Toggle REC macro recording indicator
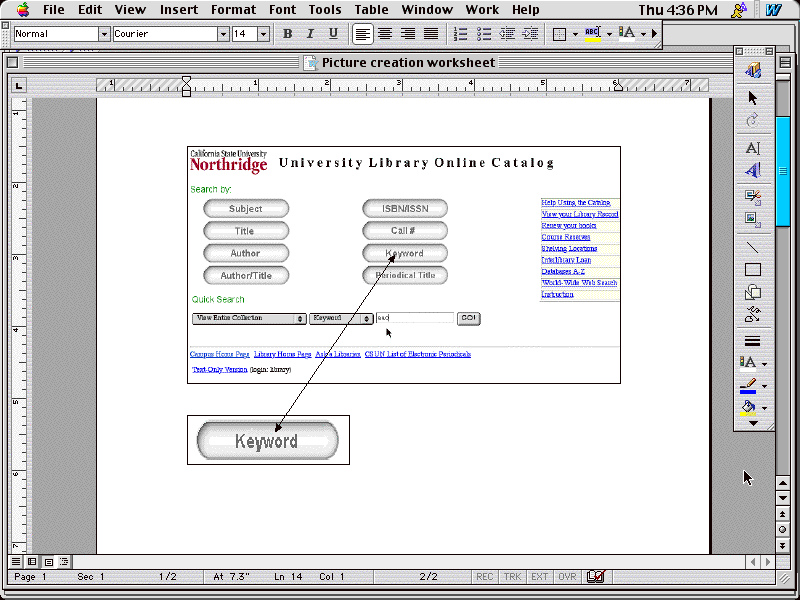The height and width of the screenshot is (600, 800). point(484,577)
